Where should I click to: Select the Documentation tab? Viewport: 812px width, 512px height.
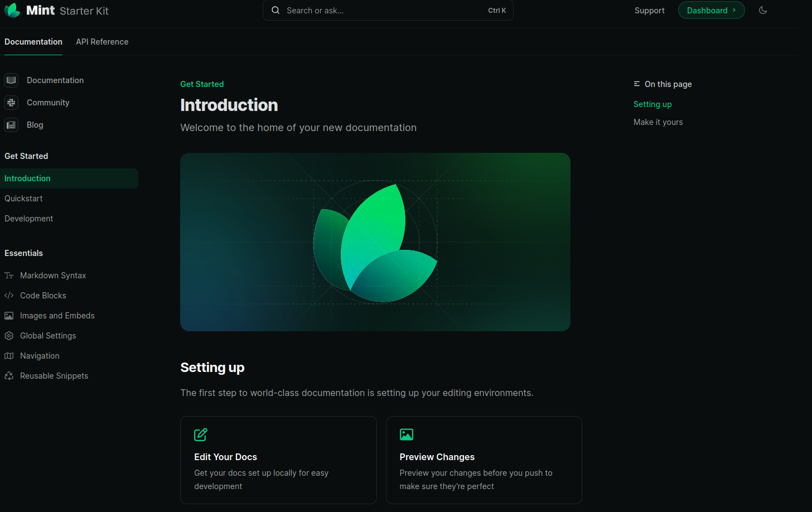[33, 41]
